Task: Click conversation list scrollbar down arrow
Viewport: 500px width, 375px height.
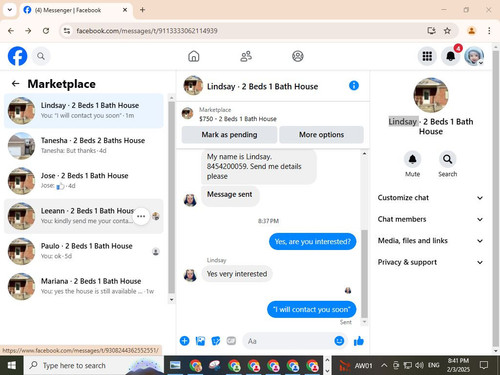Action: click(x=171, y=299)
